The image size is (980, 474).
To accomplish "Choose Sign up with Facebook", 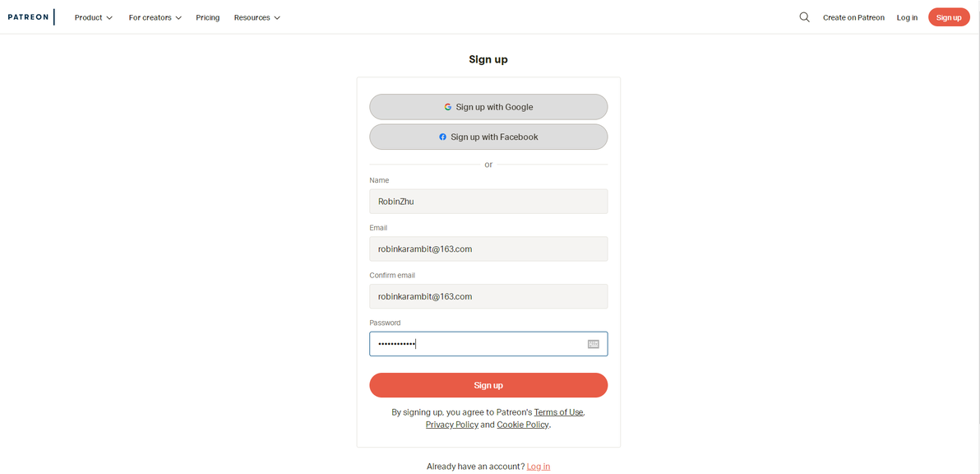I will (x=488, y=137).
